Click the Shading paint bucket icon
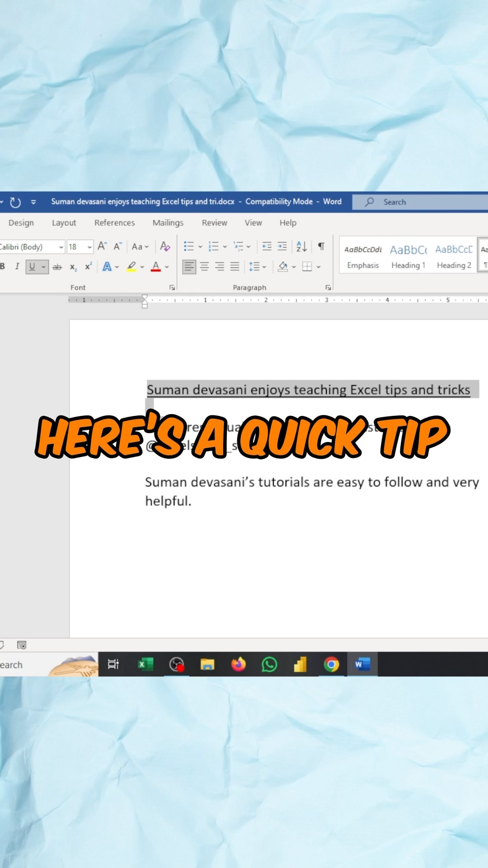Image resolution: width=488 pixels, height=868 pixels. tap(283, 267)
